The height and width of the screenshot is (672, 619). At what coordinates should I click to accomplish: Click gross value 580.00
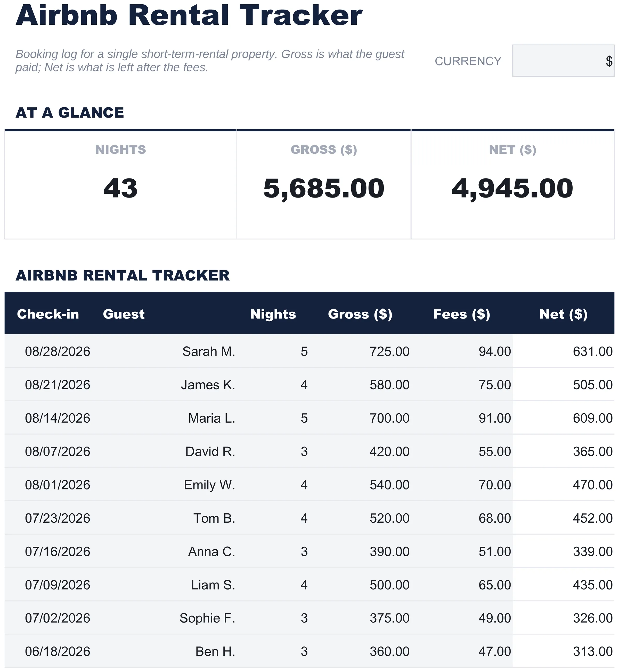(x=389, y=385)
